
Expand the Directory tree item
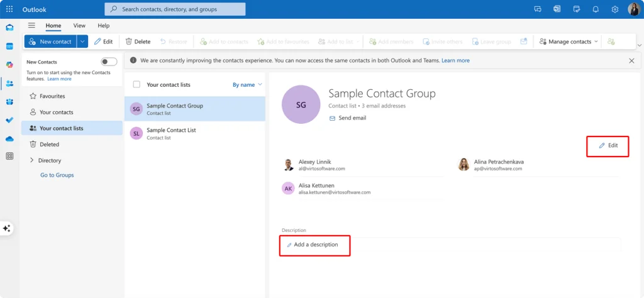pos(31,160)
